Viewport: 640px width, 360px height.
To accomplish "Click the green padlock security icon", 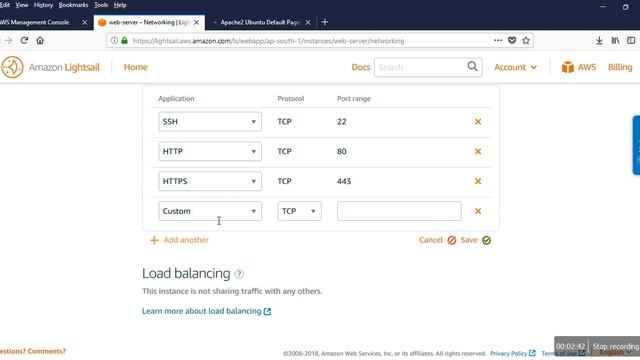I will pos(124,40).
